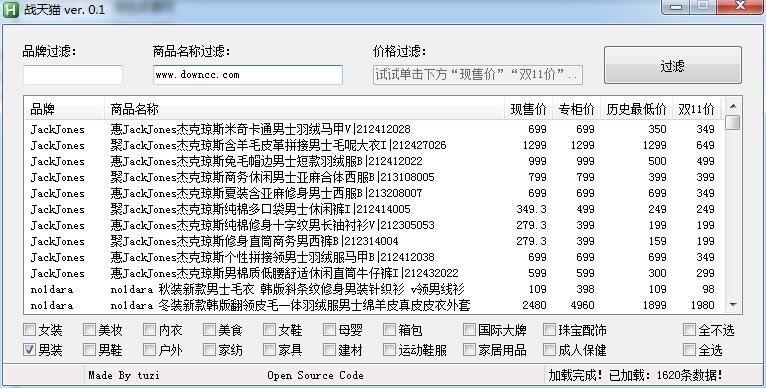Viewport: 766px width, 388px height.
Task: Check the 全选 box
Action: 689,349
